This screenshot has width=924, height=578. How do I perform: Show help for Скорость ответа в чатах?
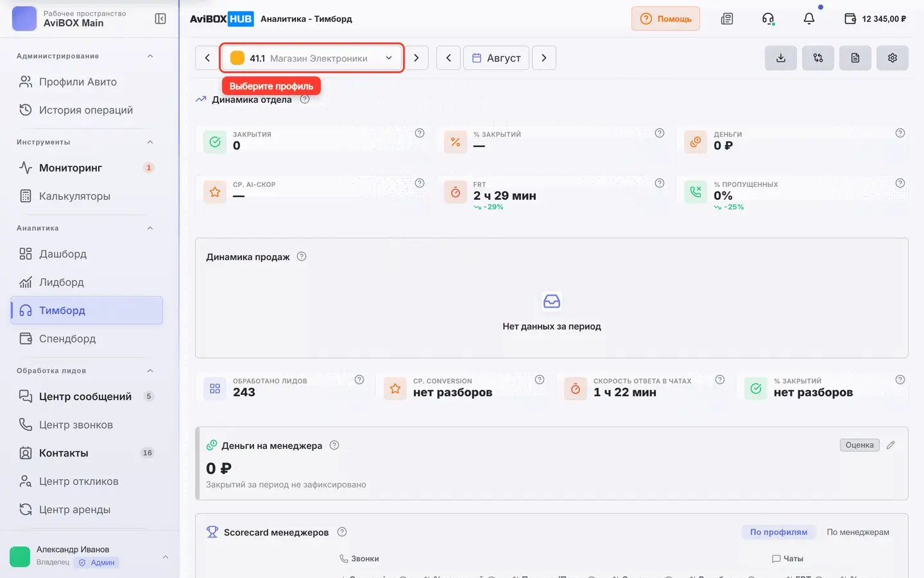pos(720,380)
